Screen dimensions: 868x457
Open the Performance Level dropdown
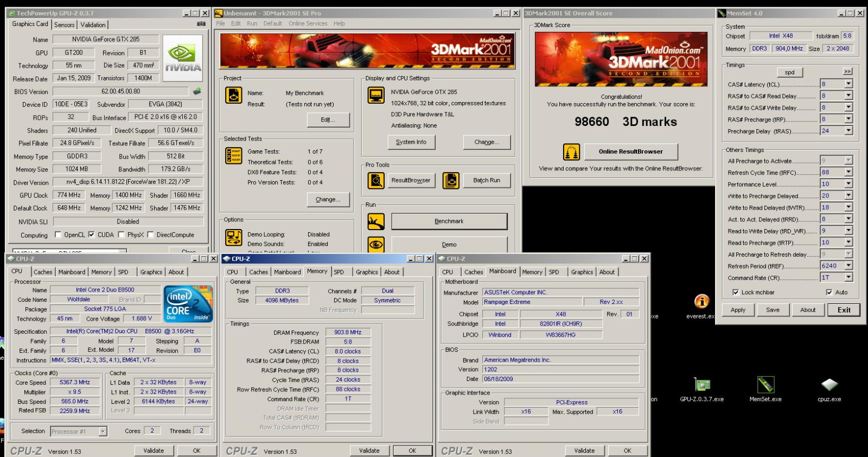click(x=848, y=184)
